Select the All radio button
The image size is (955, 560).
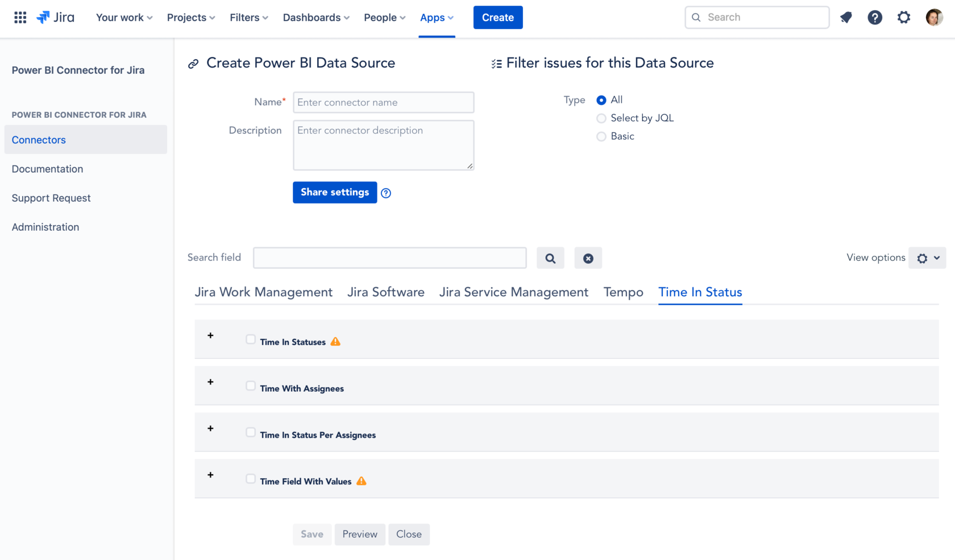(x=601, y=99)
